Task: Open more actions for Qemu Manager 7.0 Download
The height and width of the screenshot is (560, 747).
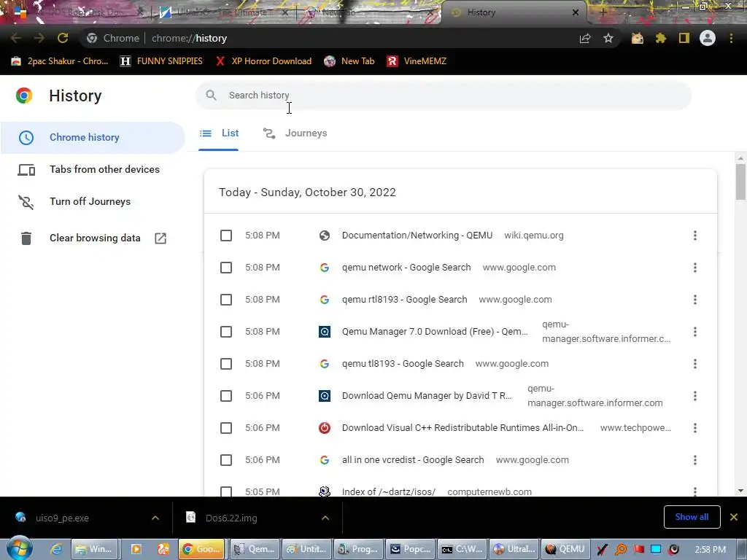Action: tap(695, 332)
